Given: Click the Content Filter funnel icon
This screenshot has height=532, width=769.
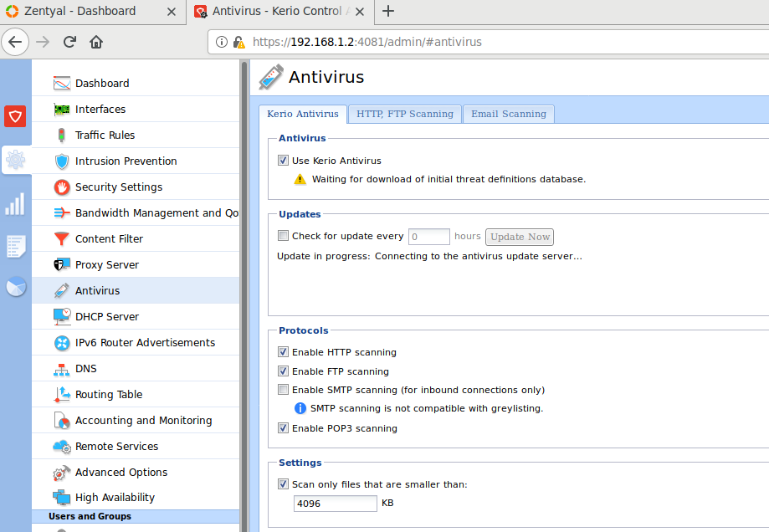Looking at the screenshot, I should pyautogui.click(x=62, y=238).
